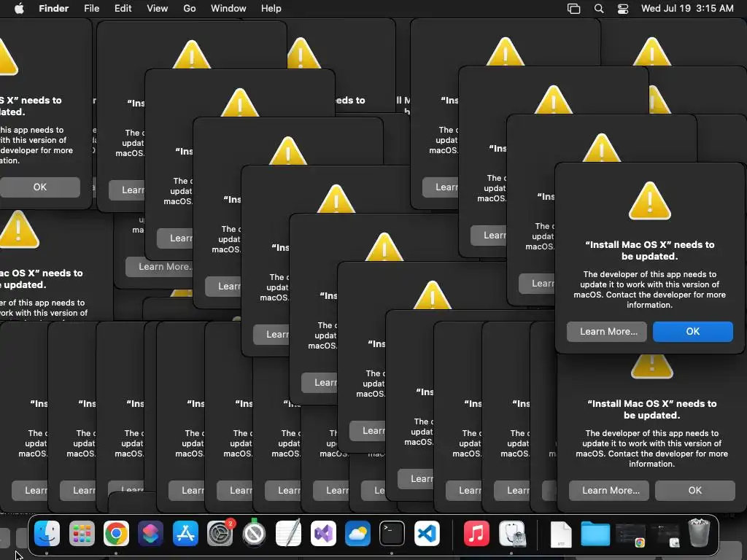This screenshot has height=560, width=747.
Task: Launch Google Chrome from the Dock
Action: click(116, 533)
